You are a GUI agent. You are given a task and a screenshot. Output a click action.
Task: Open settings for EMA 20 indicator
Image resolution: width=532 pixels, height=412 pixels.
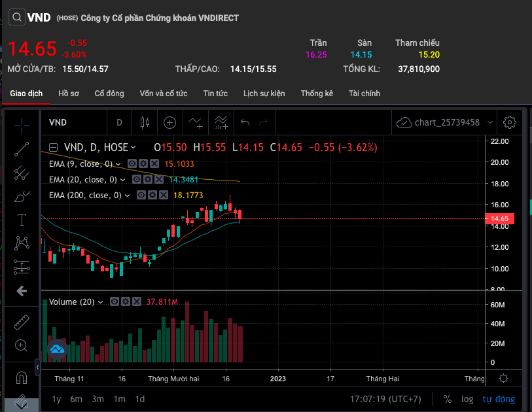click(148, 179)
